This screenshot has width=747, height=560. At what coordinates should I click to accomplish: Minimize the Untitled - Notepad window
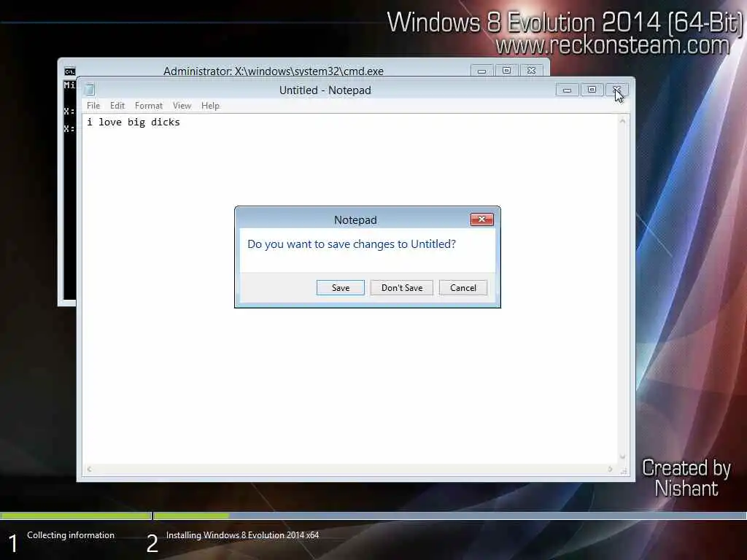click(x=567, y=90)
